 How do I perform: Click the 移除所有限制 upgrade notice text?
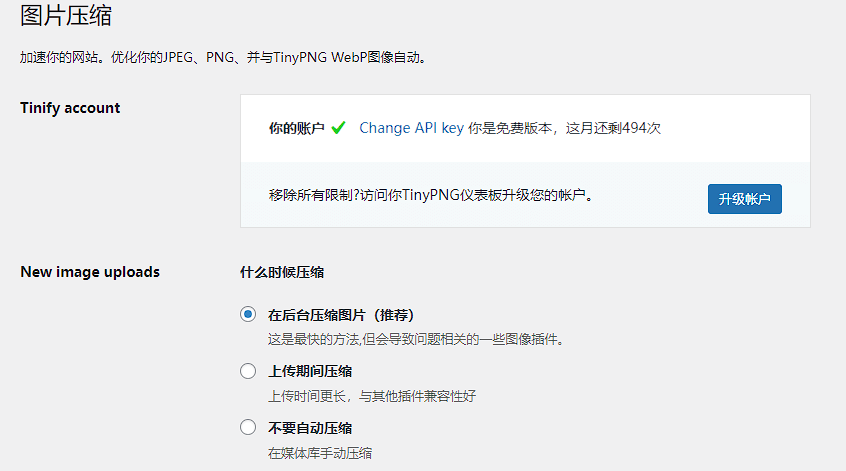coord(431,195)
